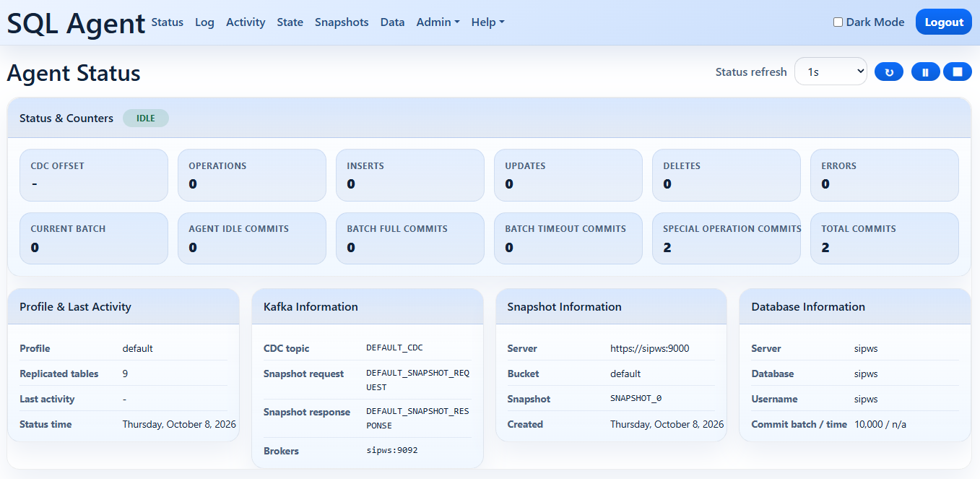
Task: Open the Log page
Action: [x=204, y=22]
